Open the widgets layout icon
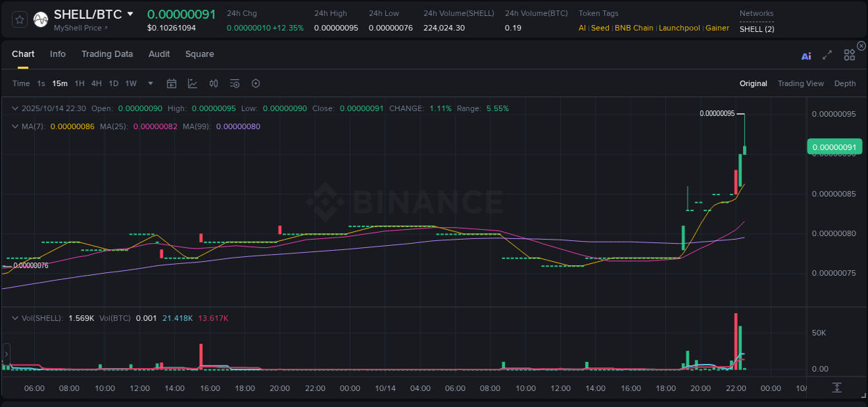Screen dimensions: 868x407 point(849,55)
